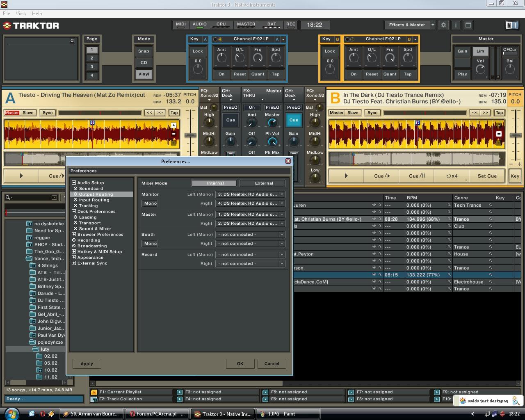
Task: Click F2 Track Collection favorite icon
Action: pyautogui.click(x=94, y=399)
